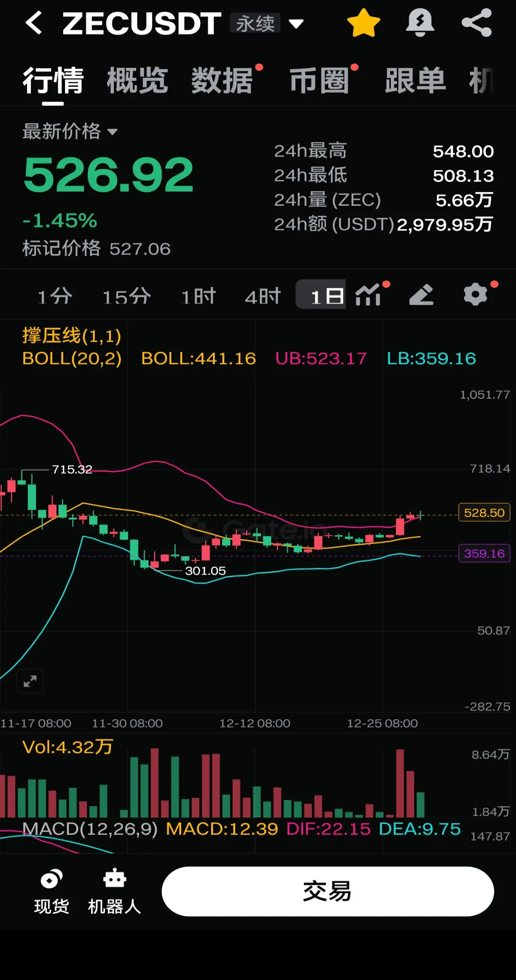Select the 行情 tab
This screenshot has width=516, height=980.
[x=53, y=81]
